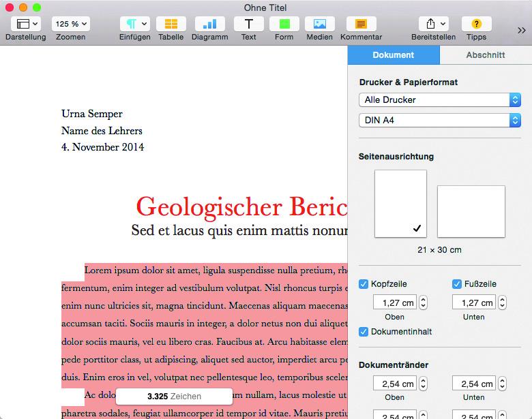Image resolution: width=532 pixels, height=419 pixels.
Task: Show Tipps help hints
Action: pyautogui.click(x=476, y=24)
